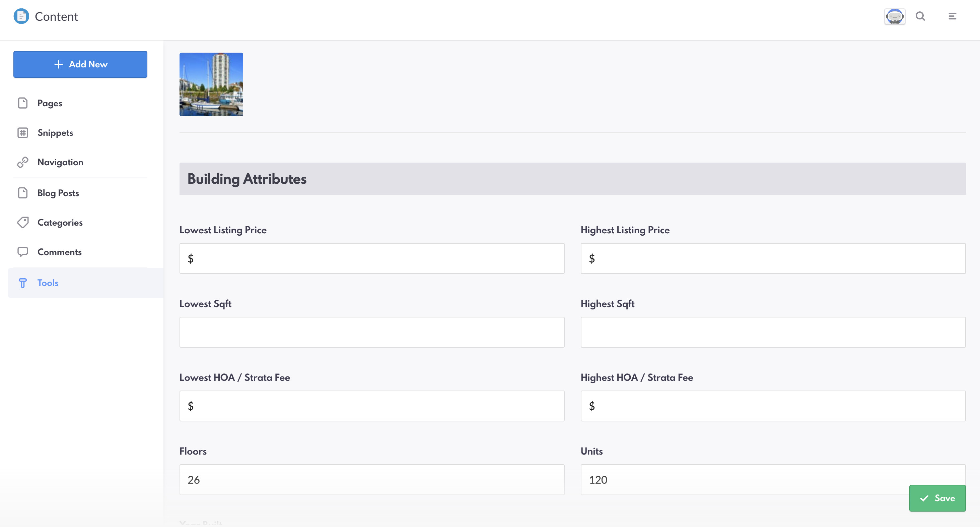Screen dimensions: 980x527
Task: Click the Content app logo icon
Action: coord(21,16)
